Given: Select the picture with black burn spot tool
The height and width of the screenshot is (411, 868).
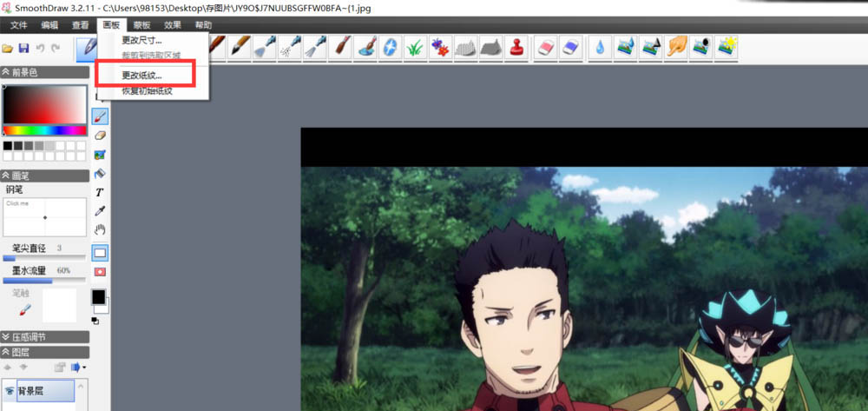Looking at the screenshot, I should pos(701,47).
